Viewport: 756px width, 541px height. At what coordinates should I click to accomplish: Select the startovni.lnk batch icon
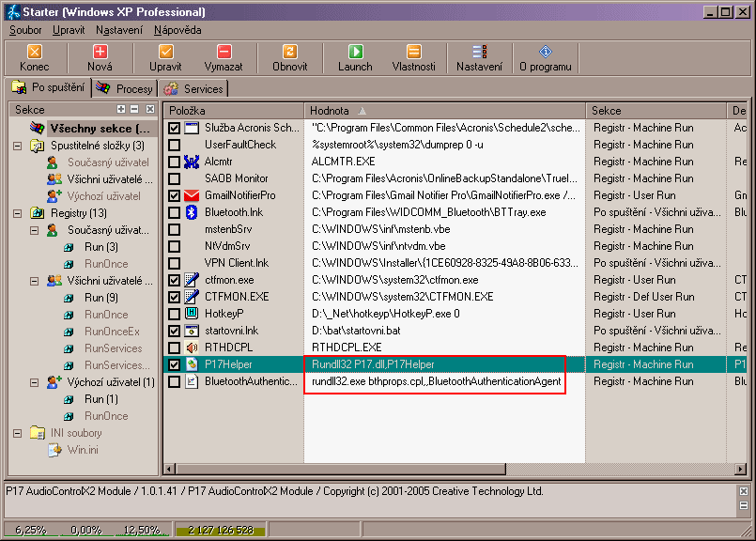[192, 331]
